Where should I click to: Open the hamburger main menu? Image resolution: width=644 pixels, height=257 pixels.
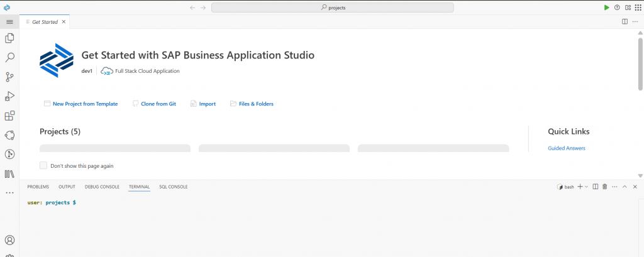[x=9, y=22]
